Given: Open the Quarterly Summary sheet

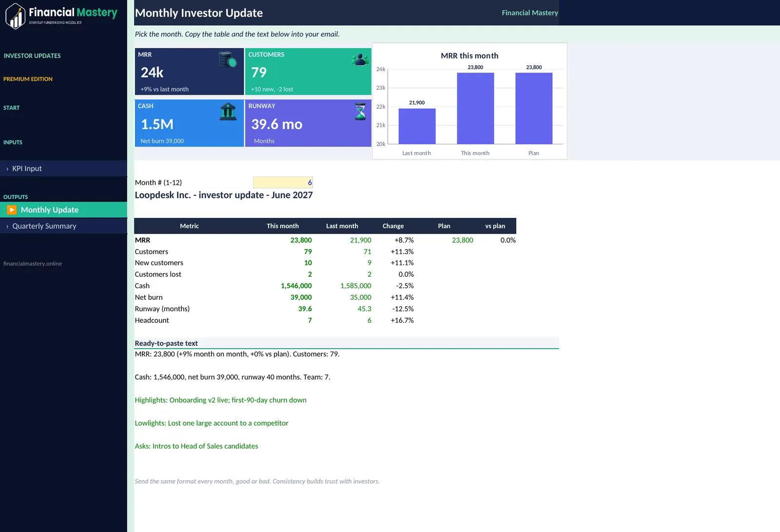Looking at the screenshot, I should (63, 226).
